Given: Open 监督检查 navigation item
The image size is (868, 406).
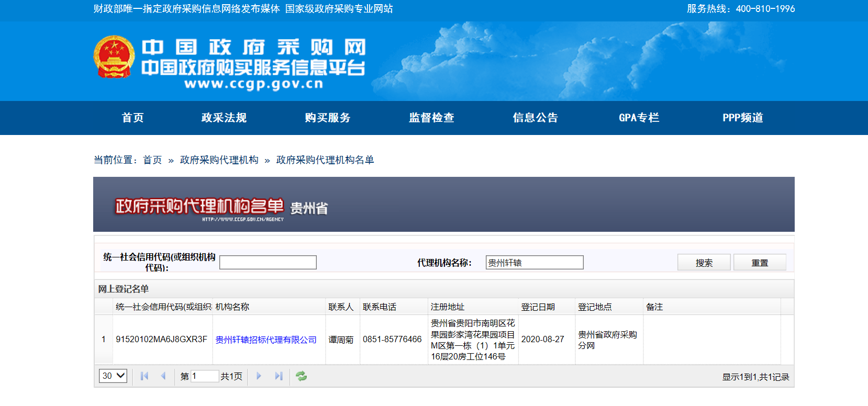Looking at the screenshot, I should 431,118.
